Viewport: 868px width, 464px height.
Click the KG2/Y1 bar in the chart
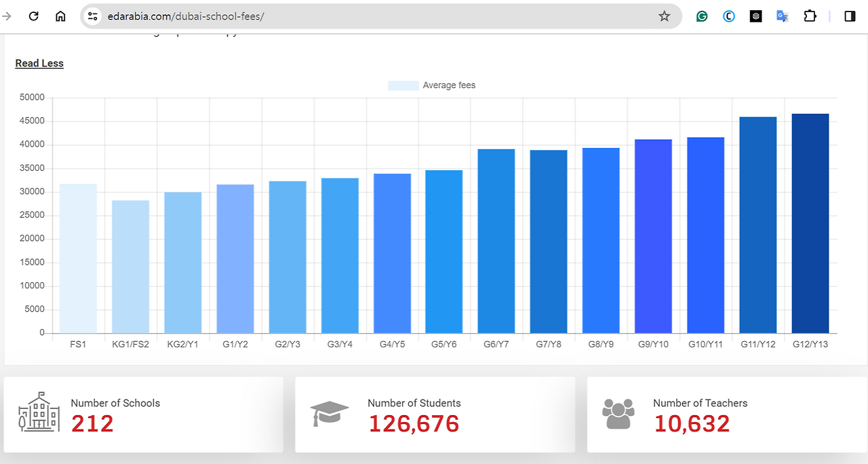182,263
